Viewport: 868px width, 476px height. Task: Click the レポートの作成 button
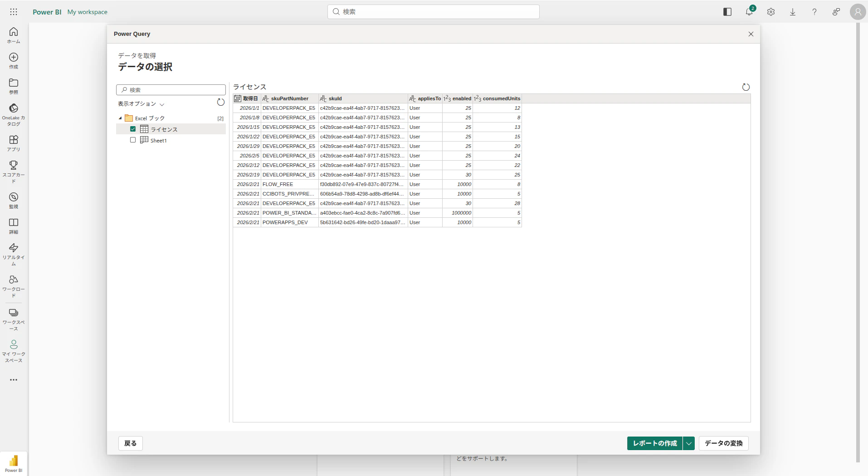(655, 443)
